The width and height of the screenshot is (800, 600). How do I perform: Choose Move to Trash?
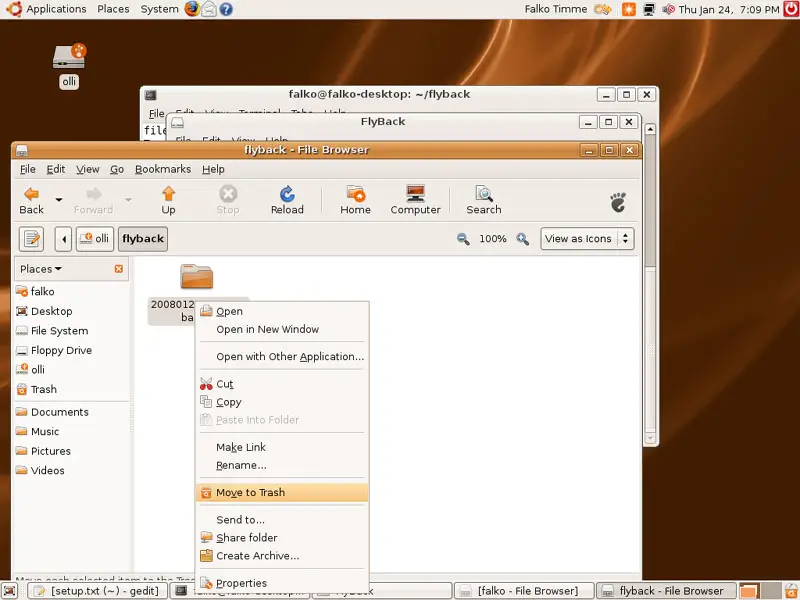[282, 492]
